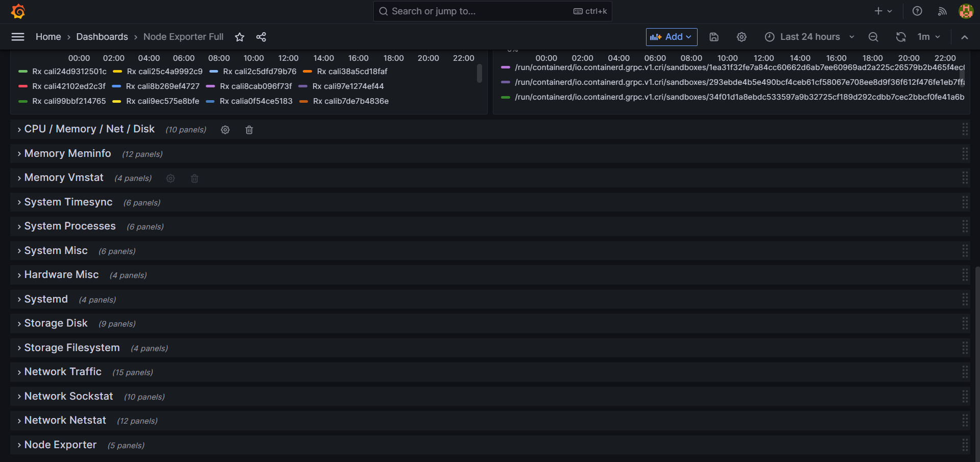Viewport: 980px width, 462px height.
Task: Open the help menu icon
Action: [917, 11]
